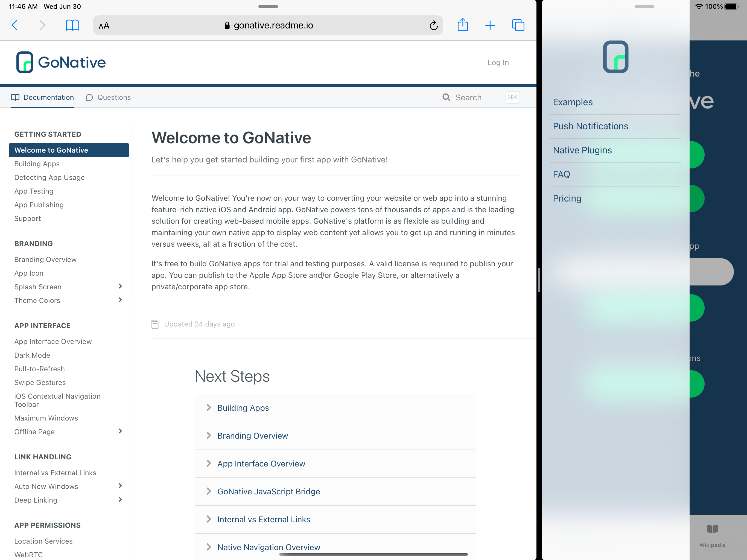747x560 pixels.
Task: Select Native Plugins in slide-over menu
Action: pyautogui.click(x=615, y=150)
